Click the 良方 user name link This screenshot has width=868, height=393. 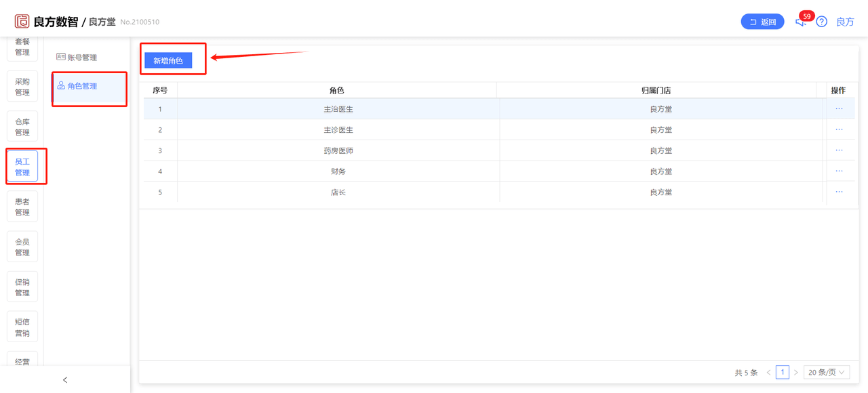(x=845, y=22)
